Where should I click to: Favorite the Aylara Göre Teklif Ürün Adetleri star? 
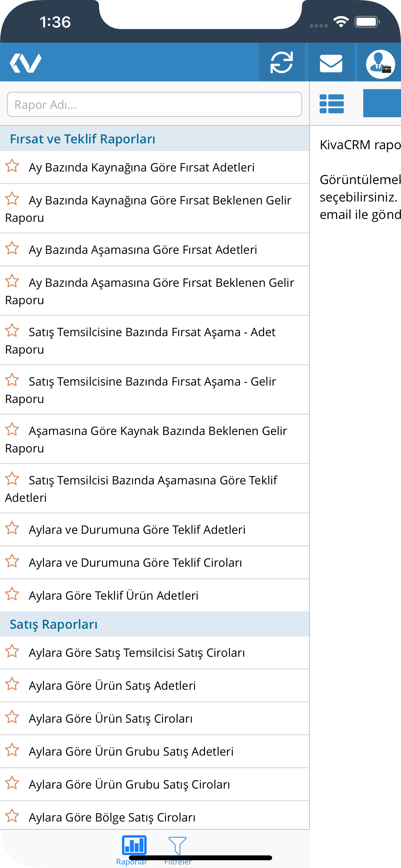click(12, 594)
